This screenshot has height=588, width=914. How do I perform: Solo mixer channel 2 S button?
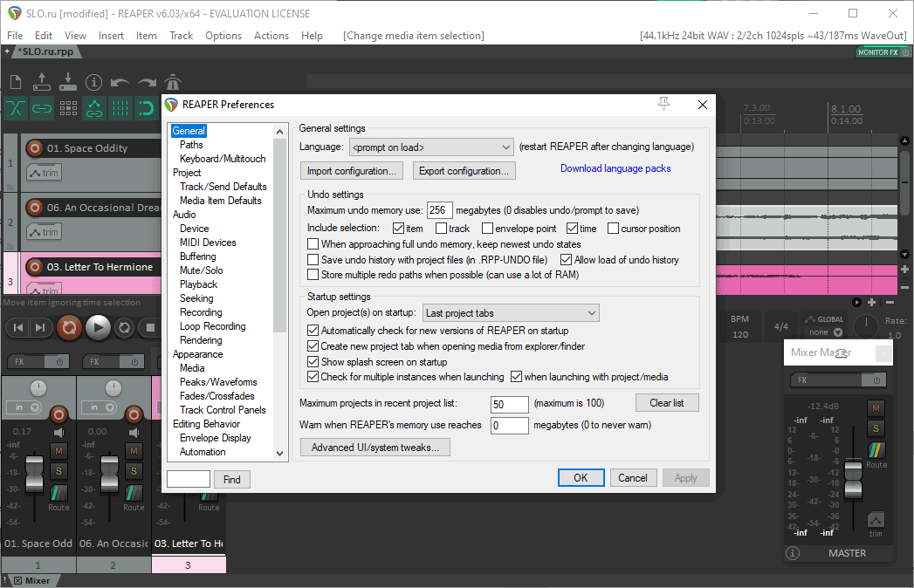click(134, 471)
